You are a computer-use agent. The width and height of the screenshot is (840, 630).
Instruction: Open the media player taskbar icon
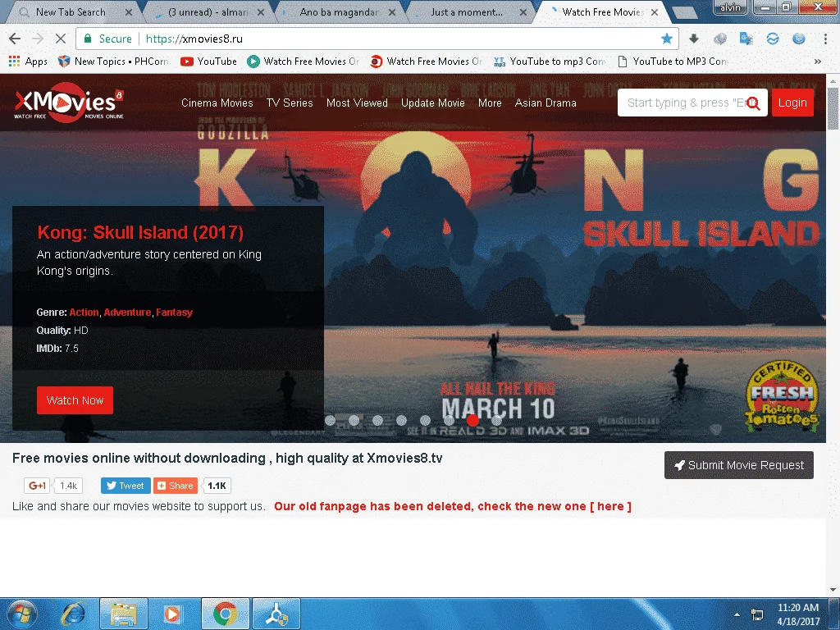pos(172,614)
